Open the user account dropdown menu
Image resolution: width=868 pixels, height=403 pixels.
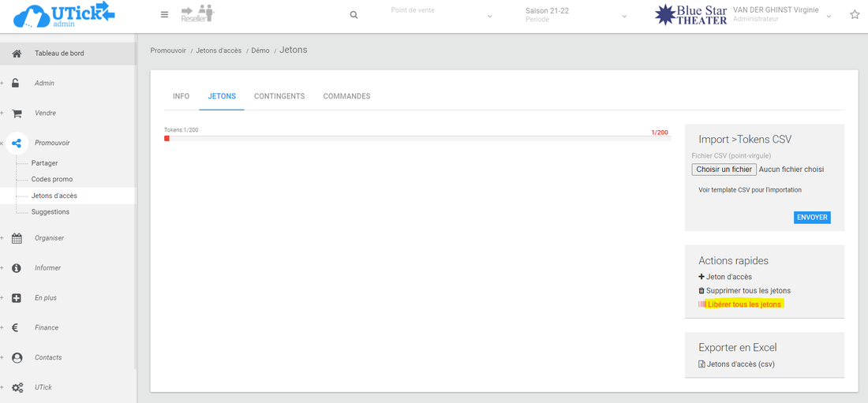point(783,15)
